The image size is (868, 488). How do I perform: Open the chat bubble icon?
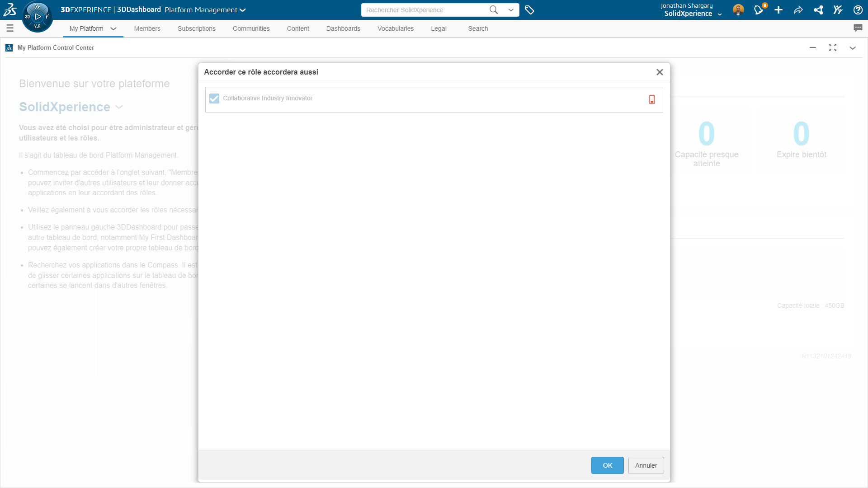[858, 28]
